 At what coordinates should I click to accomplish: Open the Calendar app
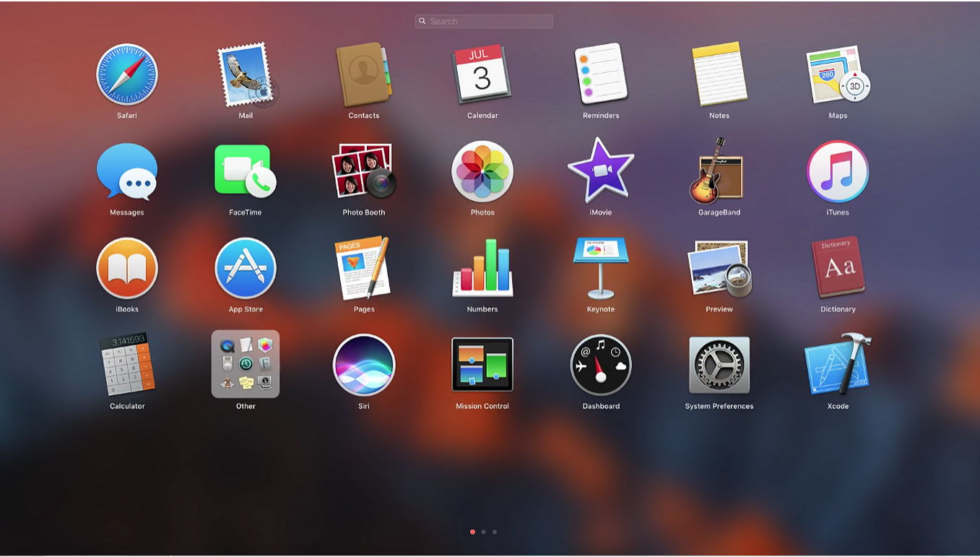tap(482, 75)
